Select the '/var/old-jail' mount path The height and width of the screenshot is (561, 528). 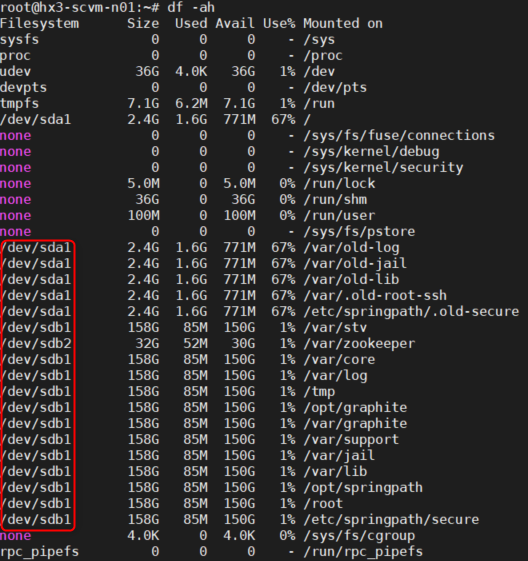pyautogui.click(x=355, y=264)
